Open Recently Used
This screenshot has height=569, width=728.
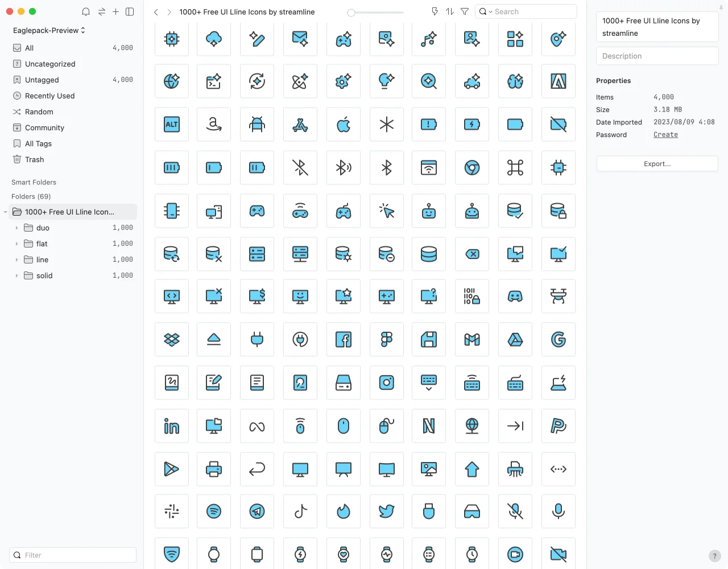point(73,96)
